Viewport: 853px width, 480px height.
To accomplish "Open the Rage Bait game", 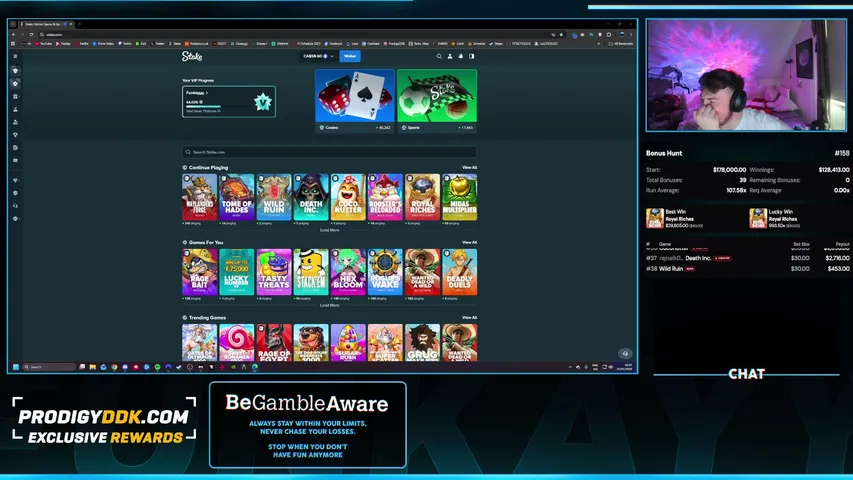I will tap(200, 272).
